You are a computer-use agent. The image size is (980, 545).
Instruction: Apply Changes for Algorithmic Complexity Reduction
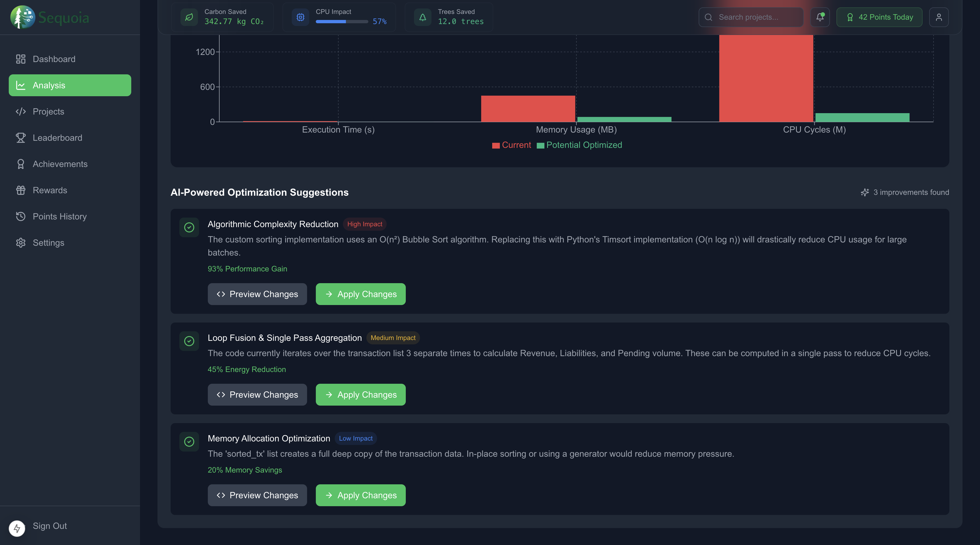click(x=360, y=294)
